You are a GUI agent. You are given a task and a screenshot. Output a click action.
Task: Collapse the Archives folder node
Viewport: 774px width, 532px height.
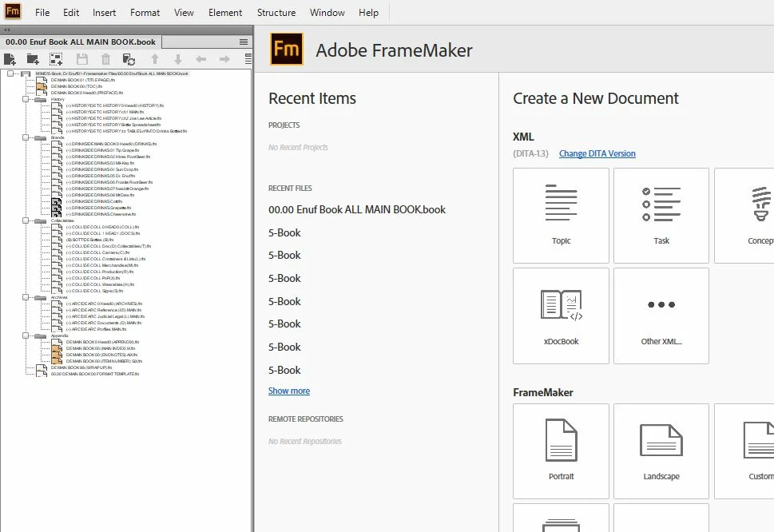[26, 297]
